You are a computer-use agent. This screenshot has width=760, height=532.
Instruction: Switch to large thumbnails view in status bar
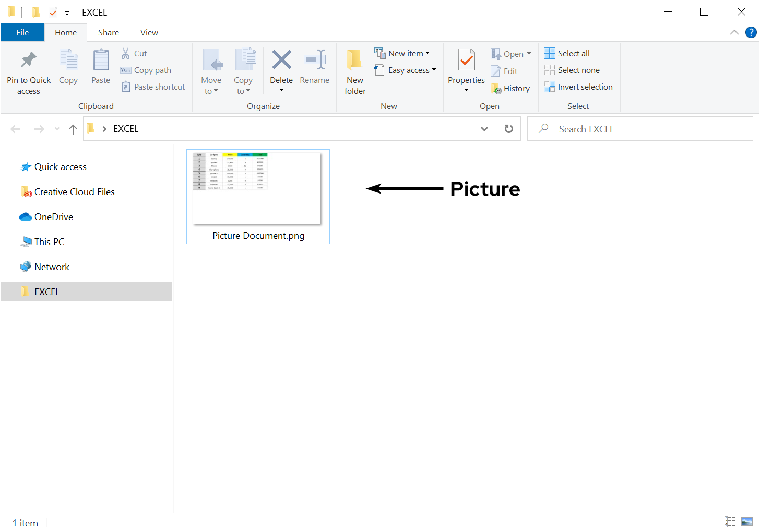(746, 521)
